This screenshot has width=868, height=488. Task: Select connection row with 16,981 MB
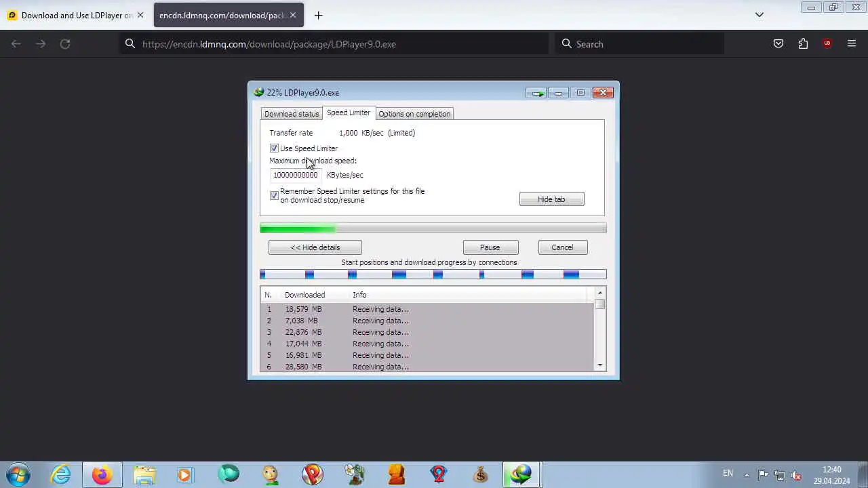[427, 355]
